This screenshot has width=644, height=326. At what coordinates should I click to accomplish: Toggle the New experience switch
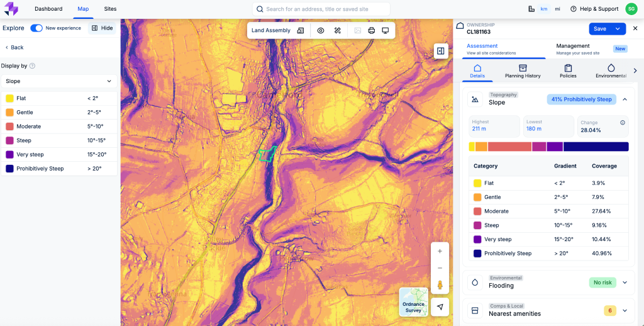pyautogui.click(x=36, y=28)
